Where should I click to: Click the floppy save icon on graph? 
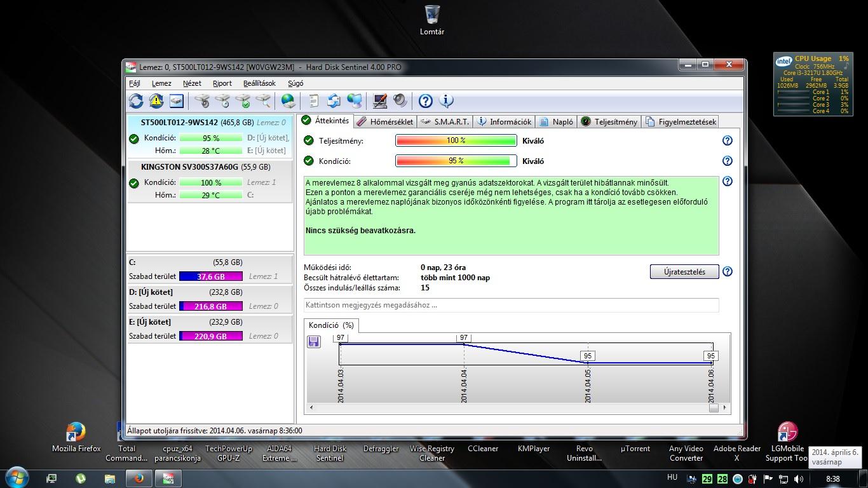coord(313,342)
